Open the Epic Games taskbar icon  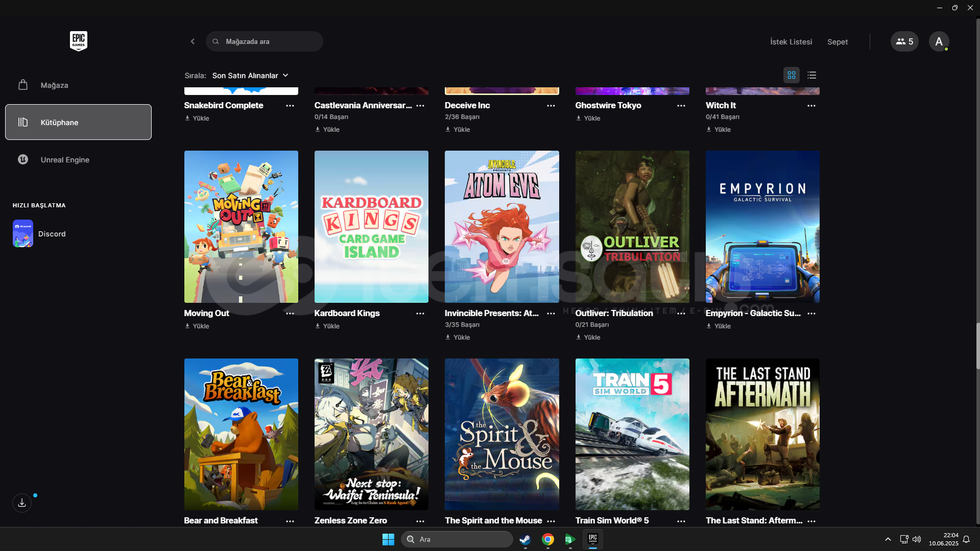pyautogui.click(x=592, y=539)
